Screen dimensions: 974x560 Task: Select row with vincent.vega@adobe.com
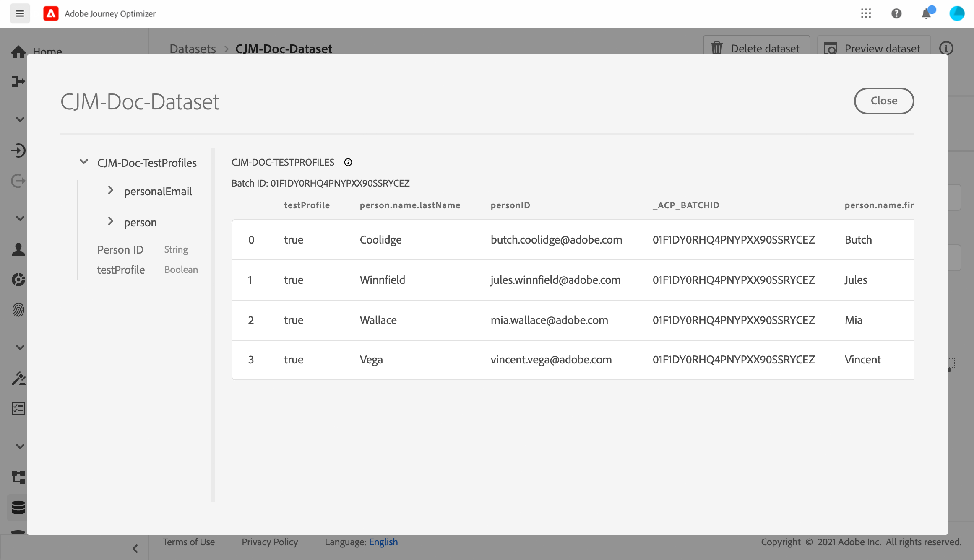click(x=551, y=359)
